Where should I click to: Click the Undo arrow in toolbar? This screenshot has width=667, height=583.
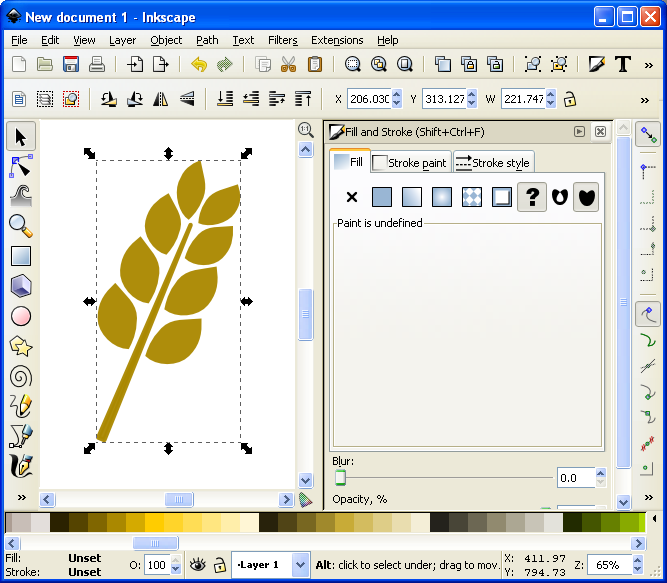tap(198, 64)
